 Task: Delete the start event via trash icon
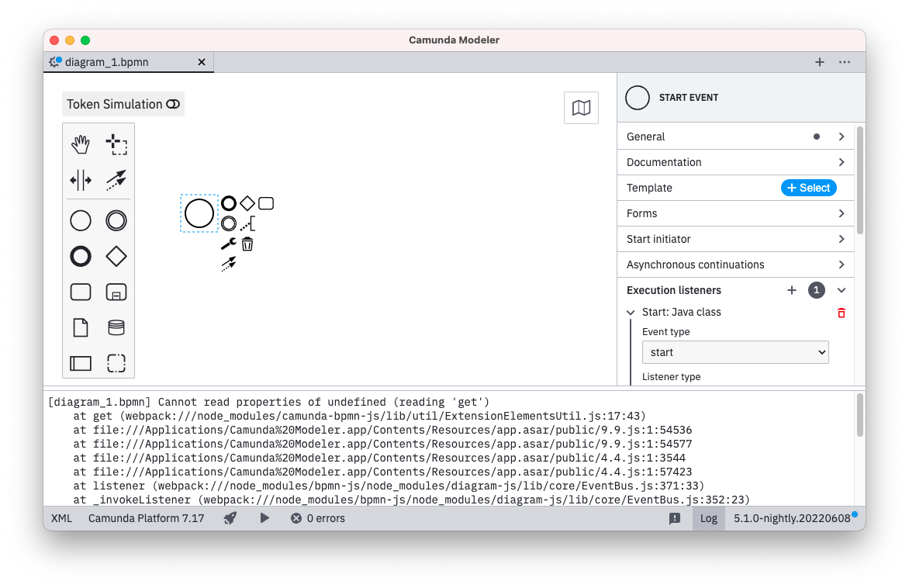click(247, 243)
